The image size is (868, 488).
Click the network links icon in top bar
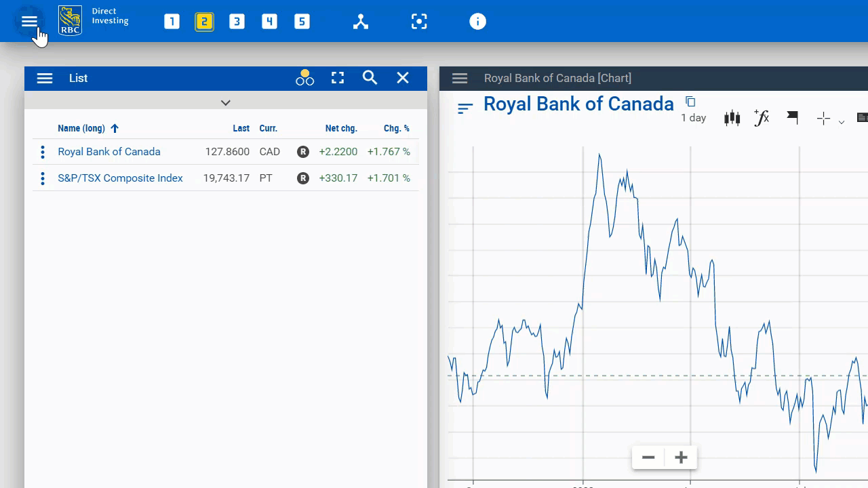coord(361,22)
